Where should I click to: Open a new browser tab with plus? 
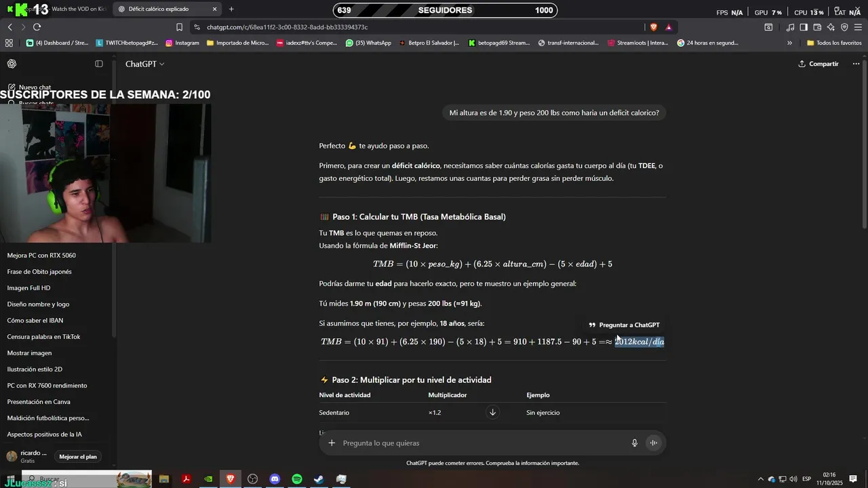click(x=231, y=9)
